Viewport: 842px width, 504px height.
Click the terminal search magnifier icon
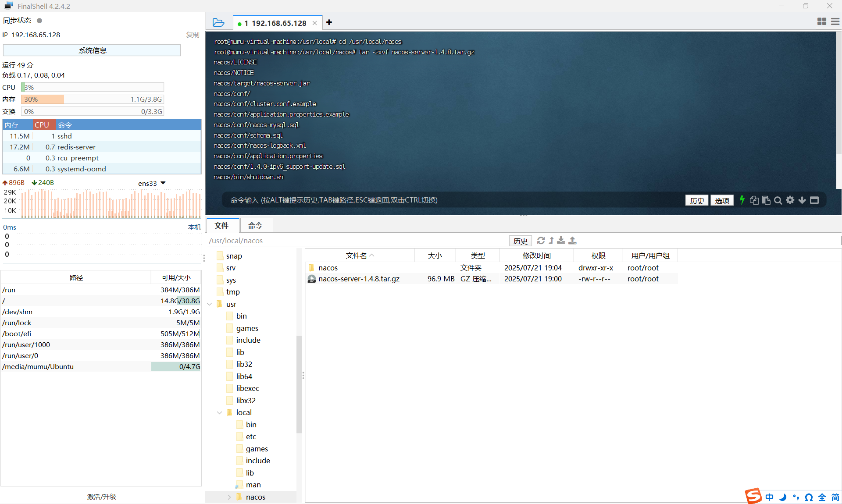pos(778,200)
